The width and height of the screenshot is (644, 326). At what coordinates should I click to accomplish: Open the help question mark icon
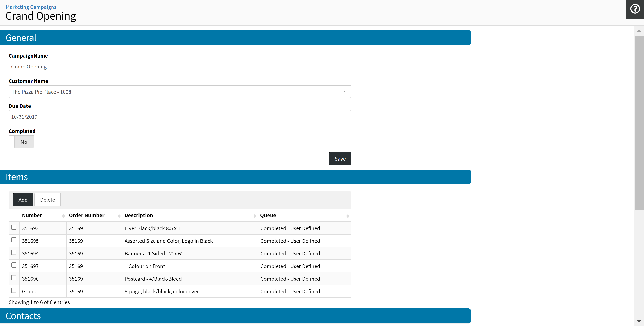[635, 9]
